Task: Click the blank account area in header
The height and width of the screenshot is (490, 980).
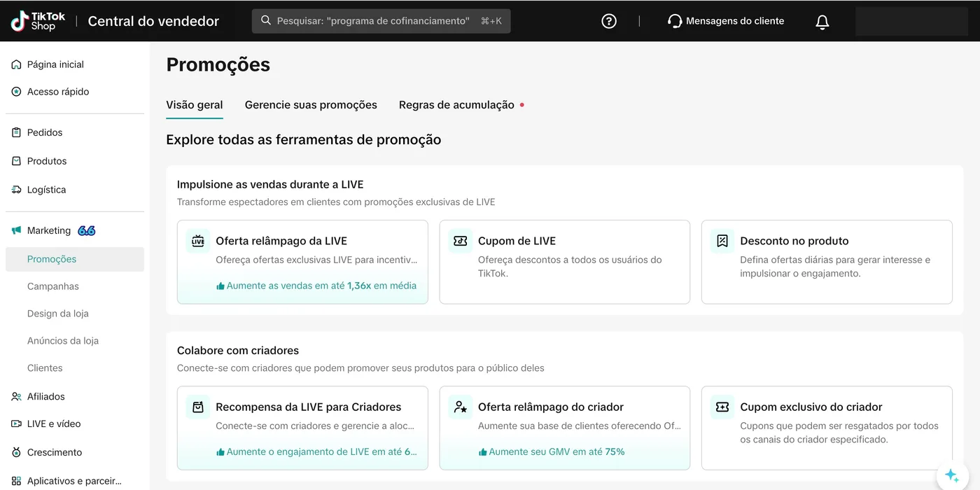Action: pos(911,21)
